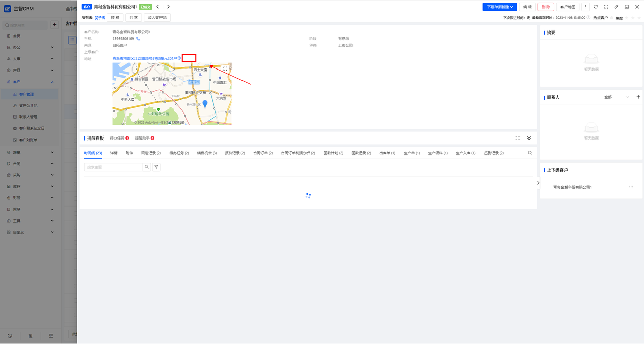This screenshot has width=644, height=344.
Task: Click the phone call icon beside 13969806169
Action: [138, 39]
